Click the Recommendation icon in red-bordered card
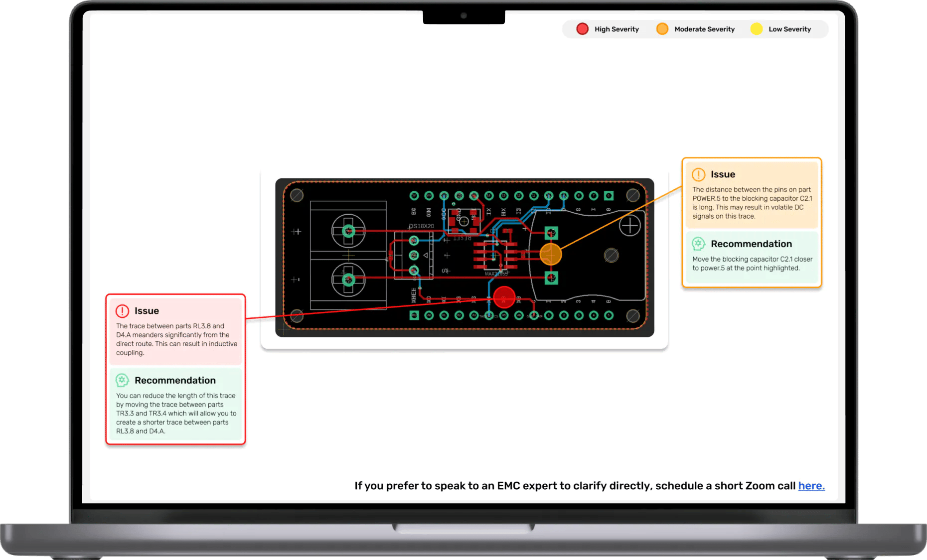Screen dimensions: 927x560 coord(122,380)
